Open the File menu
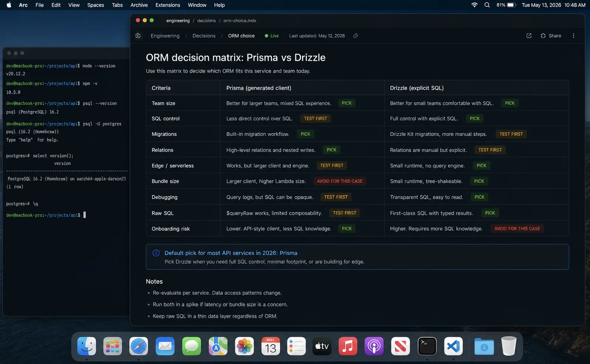The width and height of the screenshot is (590, 364). pos(40,5)
